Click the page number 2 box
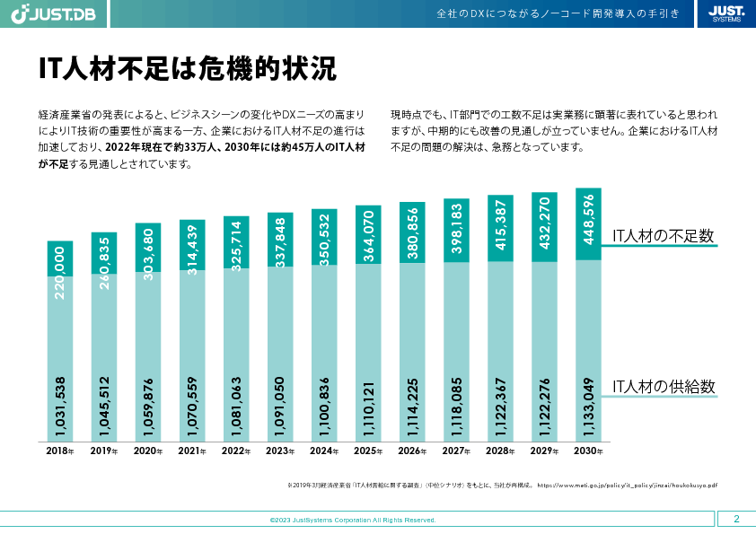756x534 pixels. pyautogui.click(x=736, y=519)
